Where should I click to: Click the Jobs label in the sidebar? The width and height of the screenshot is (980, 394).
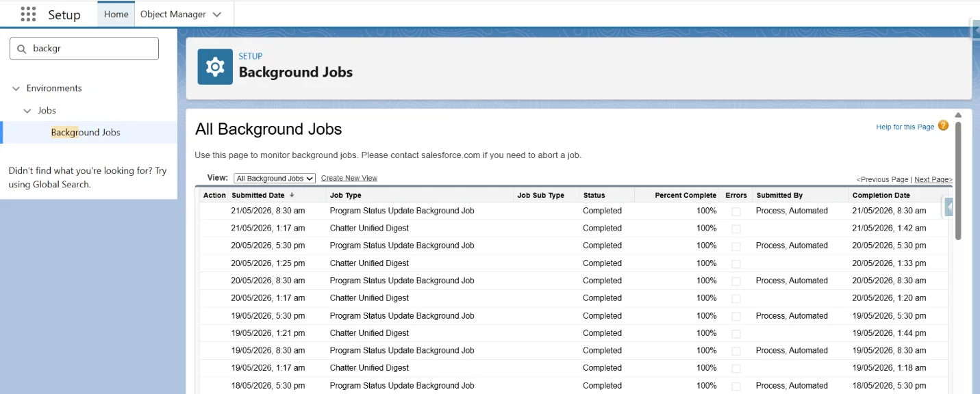click(x=47, y=110)
